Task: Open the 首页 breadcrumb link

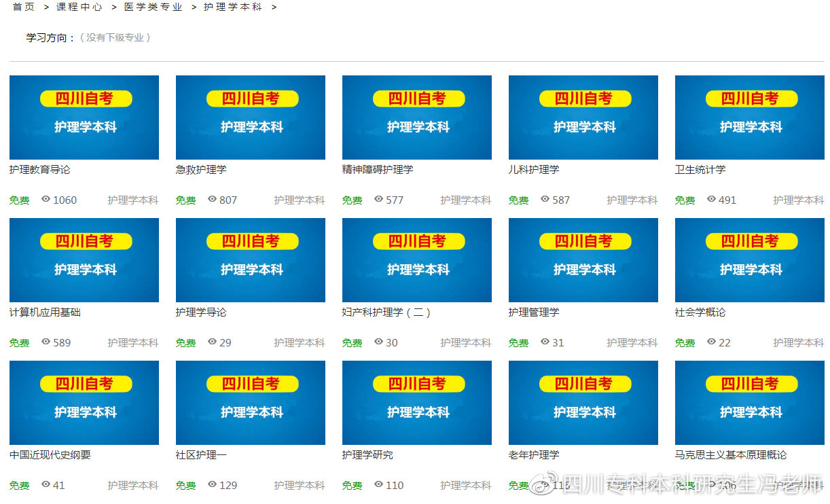Action: click(23, 7)
